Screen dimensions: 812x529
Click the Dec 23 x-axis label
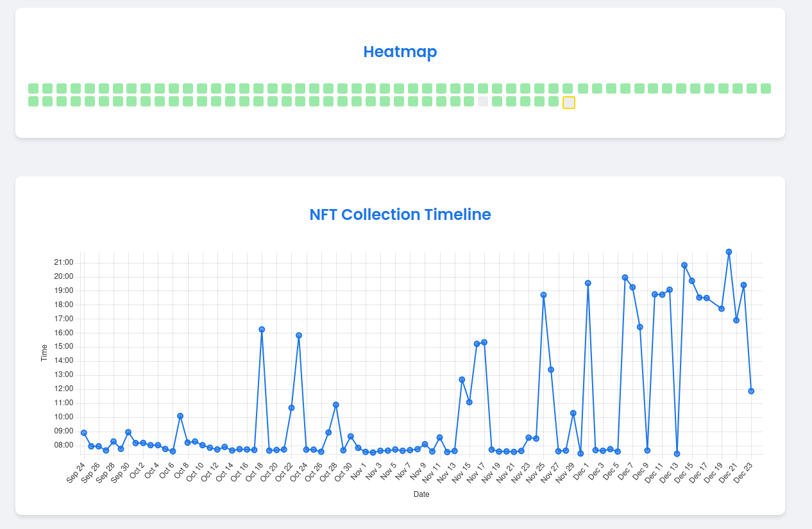(x=743, y=473)
